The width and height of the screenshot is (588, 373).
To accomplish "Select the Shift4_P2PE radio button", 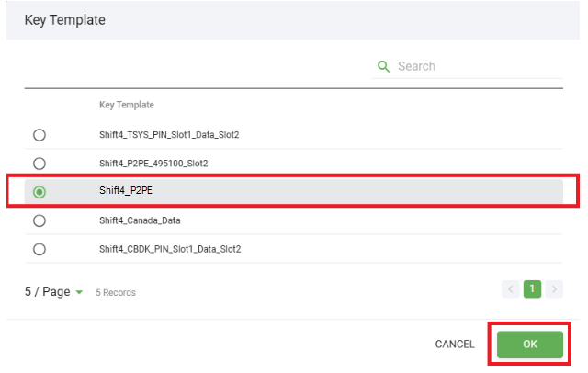I will point(40,192).
